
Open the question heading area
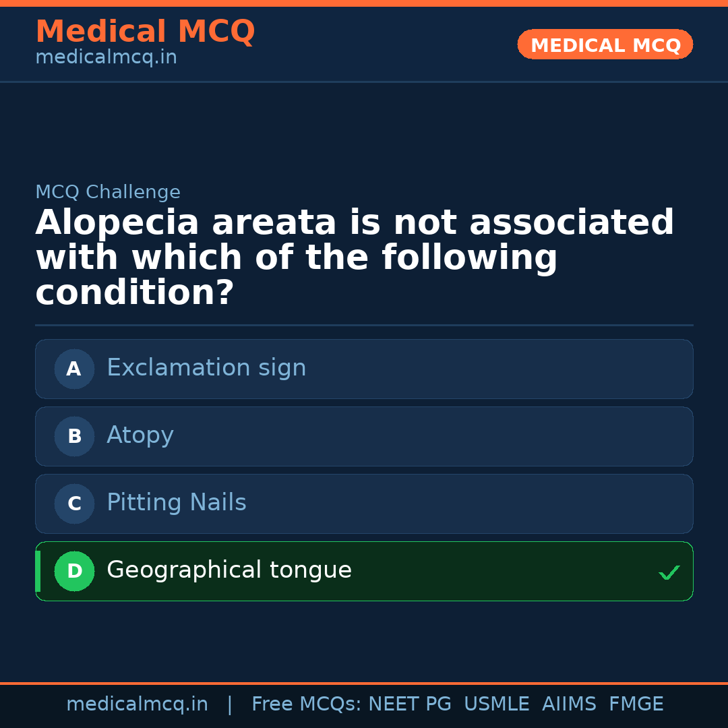point(355,255)
